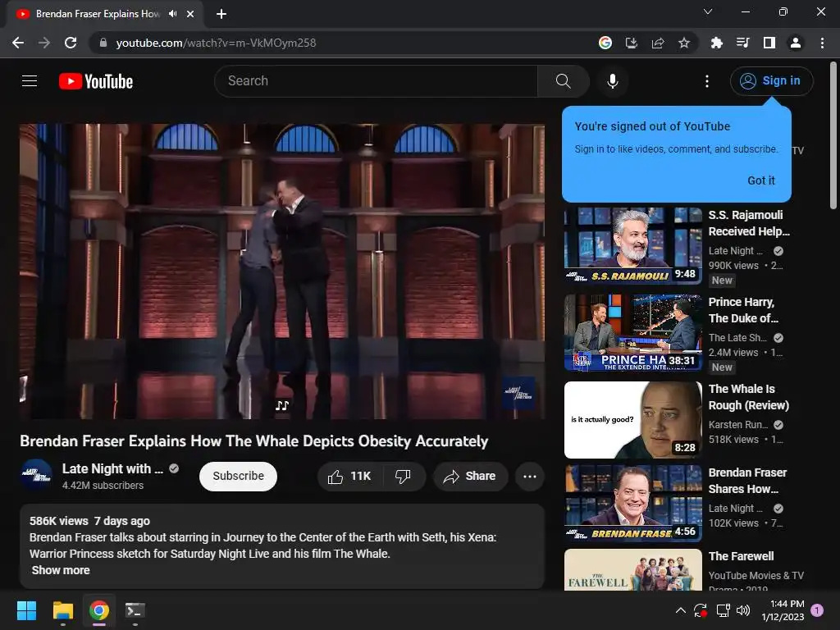The width and height of the screenshot is (840, 630).
Task: Install app via address bar icon
Action: coord(632,43)
